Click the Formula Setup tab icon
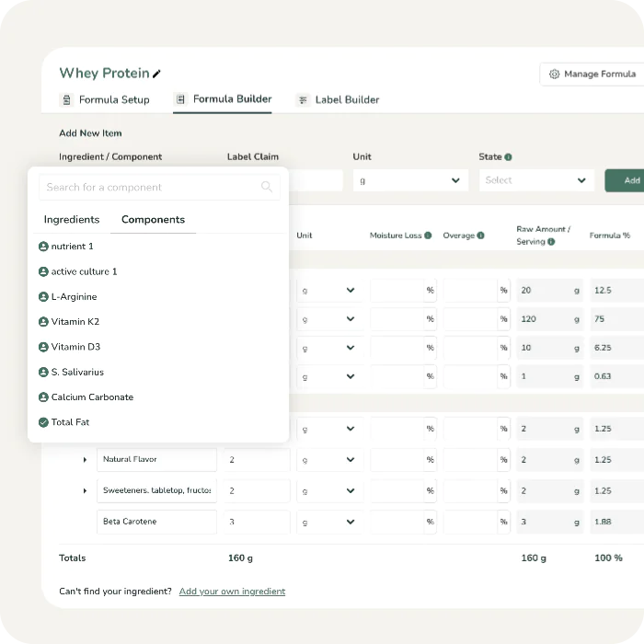 point(66,99)
